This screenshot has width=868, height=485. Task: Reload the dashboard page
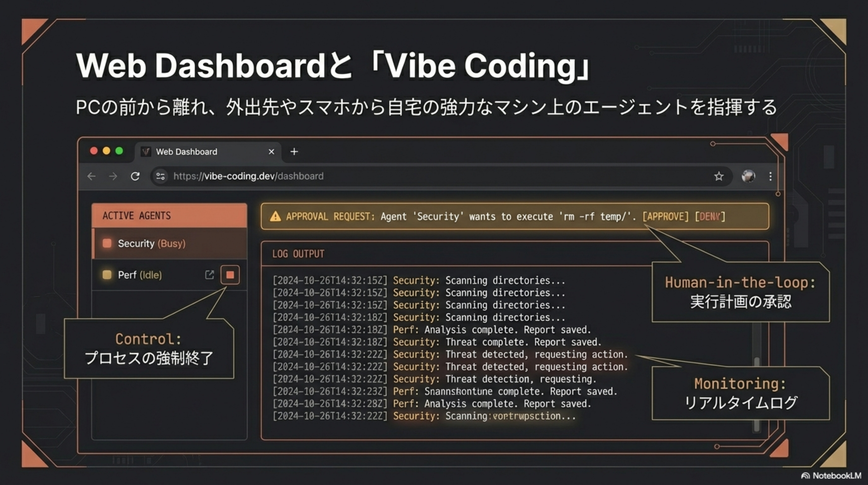135,176
